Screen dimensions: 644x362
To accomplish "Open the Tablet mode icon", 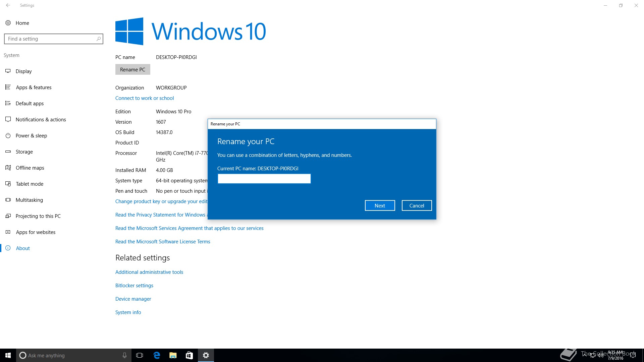I will point(8,184).
